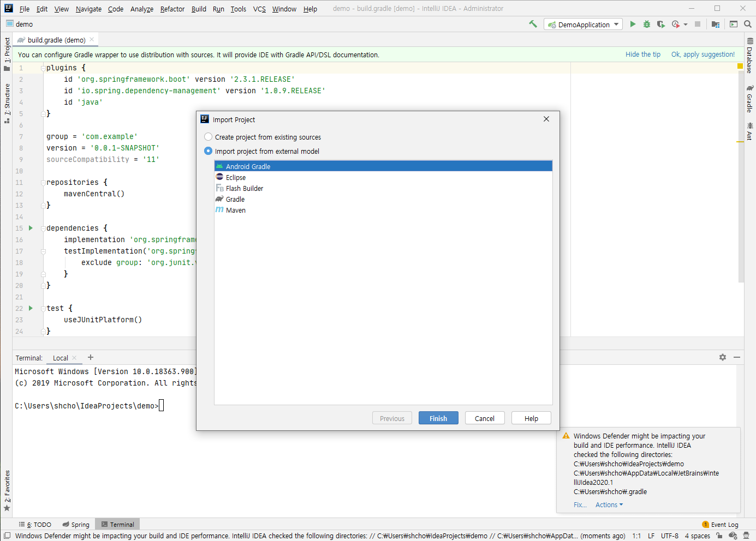Run with coverage shield icon

[661, 24]
